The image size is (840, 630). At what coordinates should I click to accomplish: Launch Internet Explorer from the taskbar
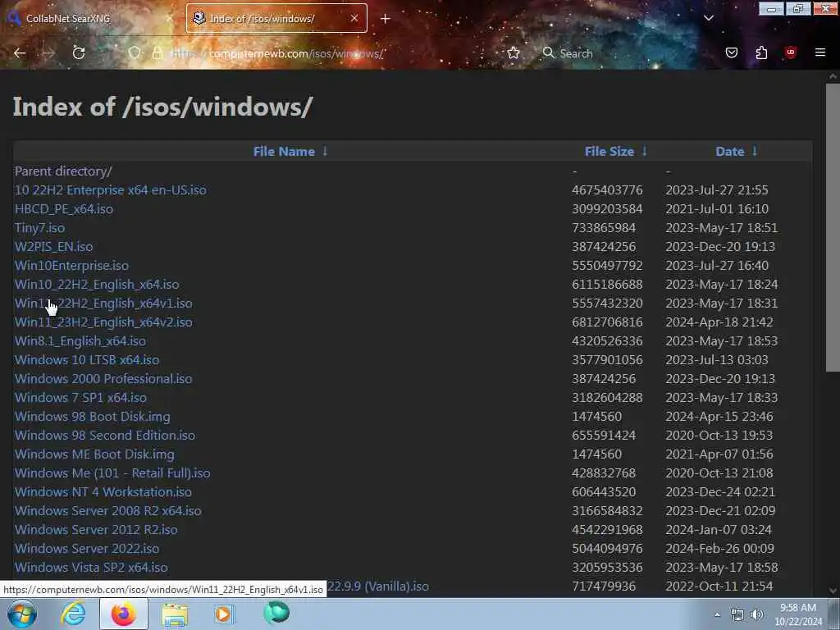pyautogui.click(x=73, y=614)
